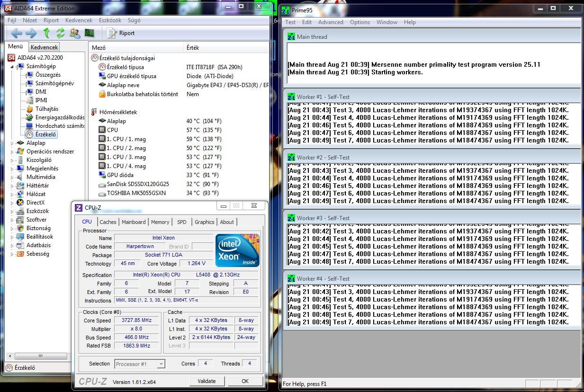The height and width of the screenshot is (392, 584).
Task: Select Összegzés in the AIDA64 tree
Action: (48, 75)
